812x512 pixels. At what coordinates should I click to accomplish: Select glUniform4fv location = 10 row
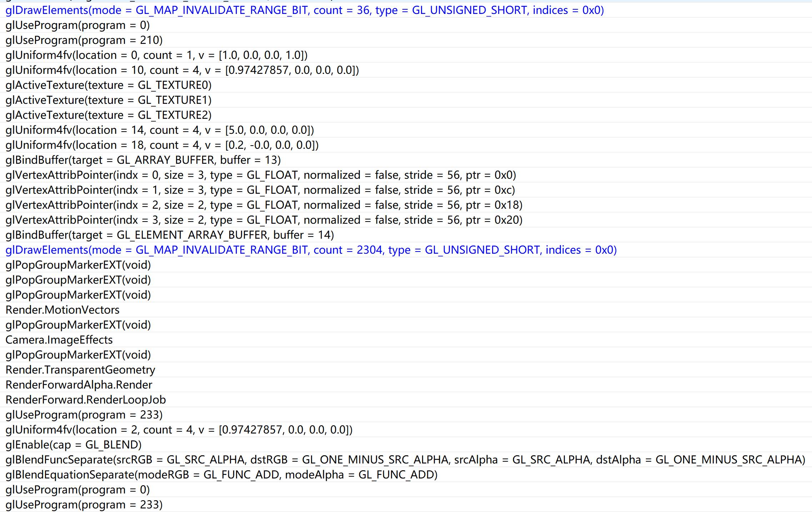pyautogui.click(x=182, y=70)
